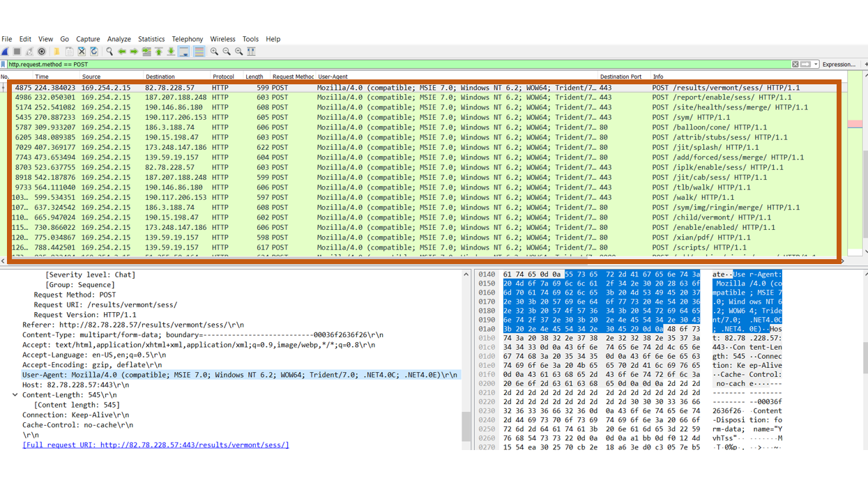Open a capture file folder icon
868x487 pixels.
(x=56, y=52)
